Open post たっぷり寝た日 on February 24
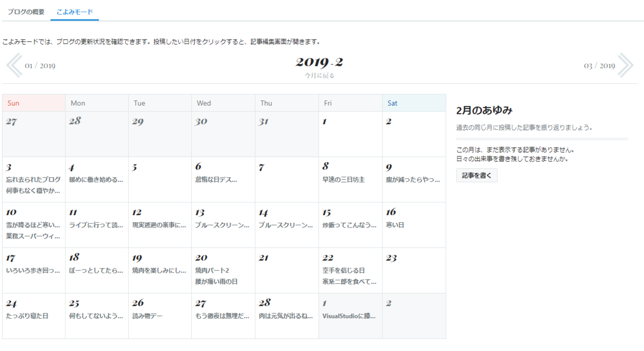 point(27,316)
